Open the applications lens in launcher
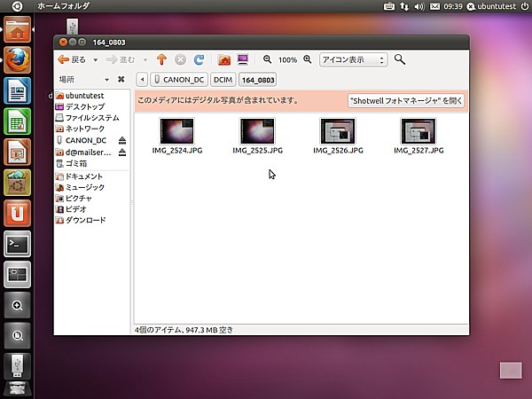 [18, 305]
